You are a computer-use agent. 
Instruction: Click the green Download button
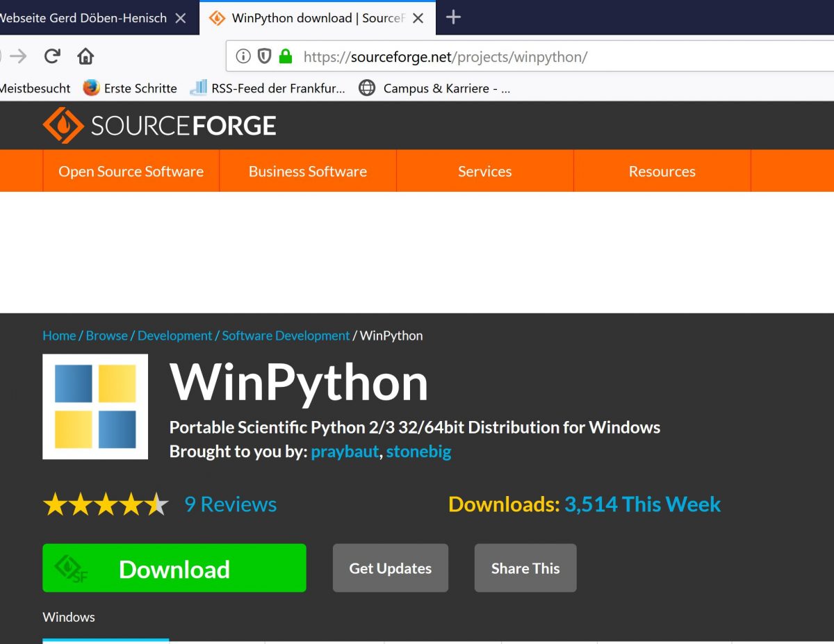[x=174, y=568]
